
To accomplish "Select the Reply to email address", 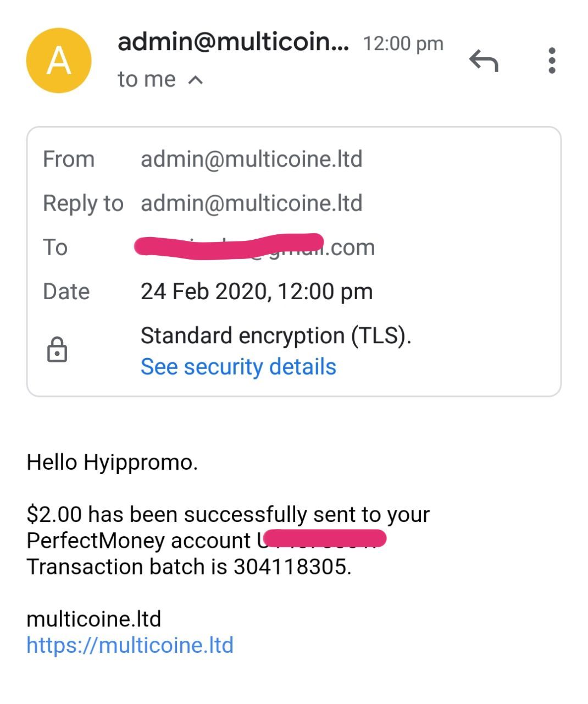I will pos(251,204).
